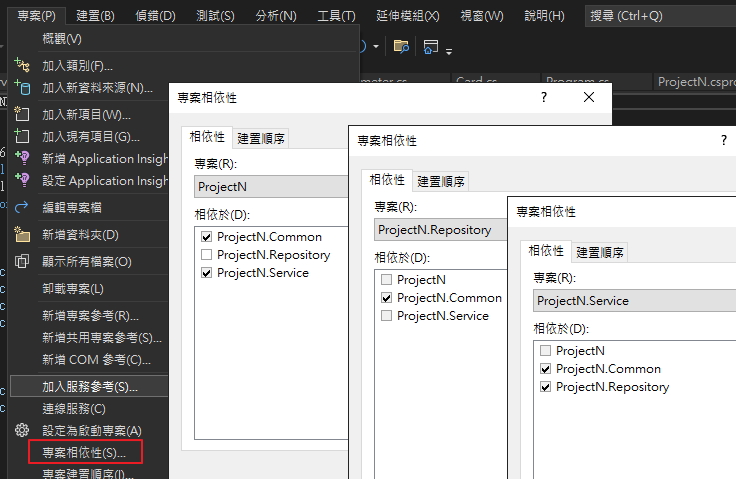Viewport: 736px width, 479px height.
Task: Check ProjectN in ProjectN.Service dependencies dialog
Action: (545, 350)
